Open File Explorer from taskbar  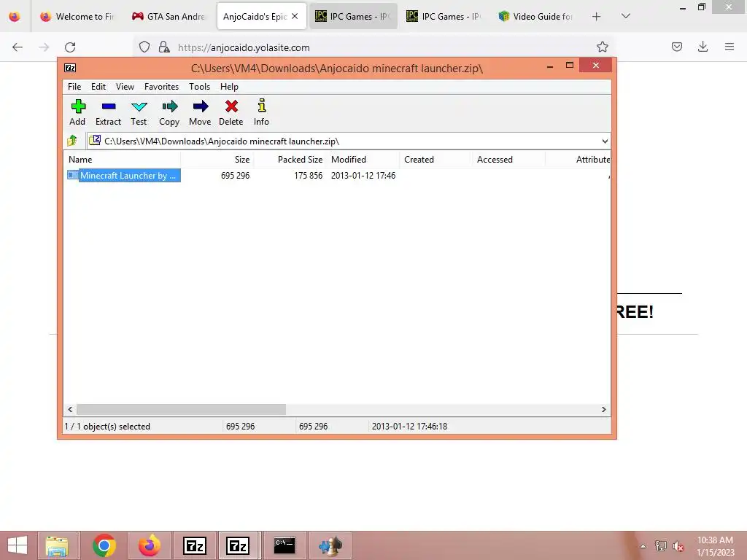(57, 545)
